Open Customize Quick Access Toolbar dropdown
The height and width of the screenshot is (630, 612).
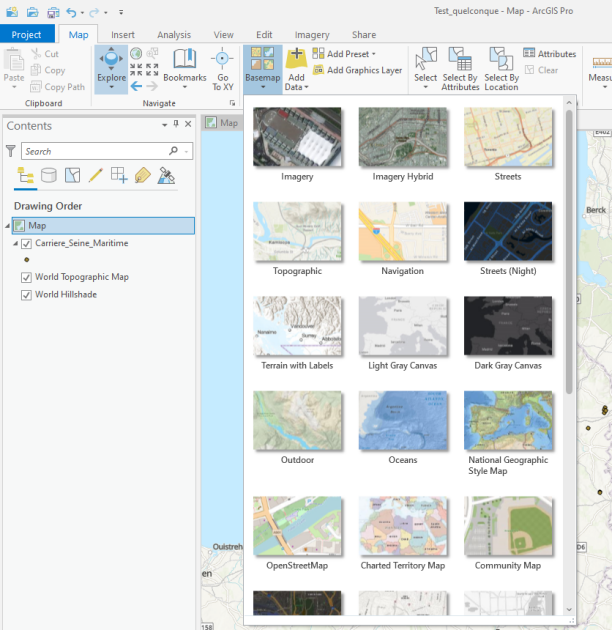[121, 12]
